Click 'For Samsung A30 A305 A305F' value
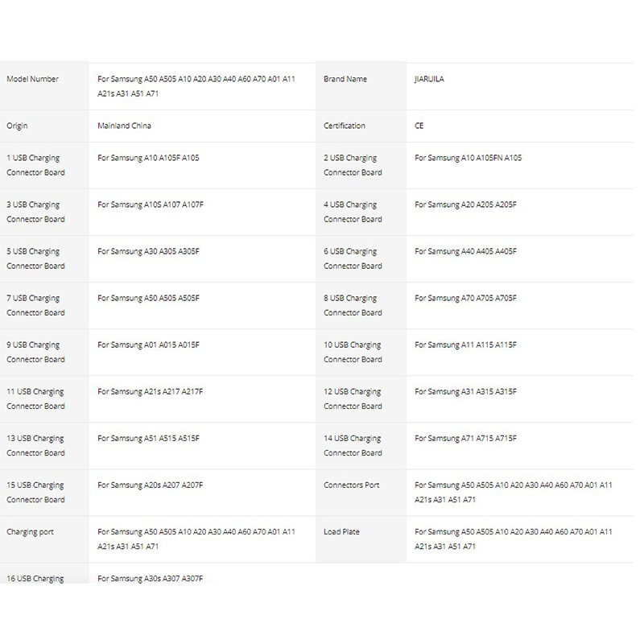 (148, 251)
